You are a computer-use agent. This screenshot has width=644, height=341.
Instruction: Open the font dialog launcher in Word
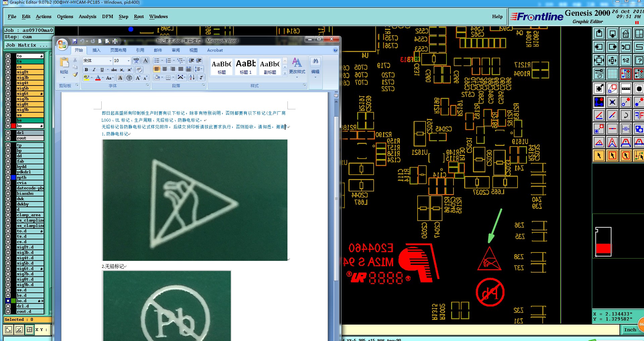click(148, 85)
